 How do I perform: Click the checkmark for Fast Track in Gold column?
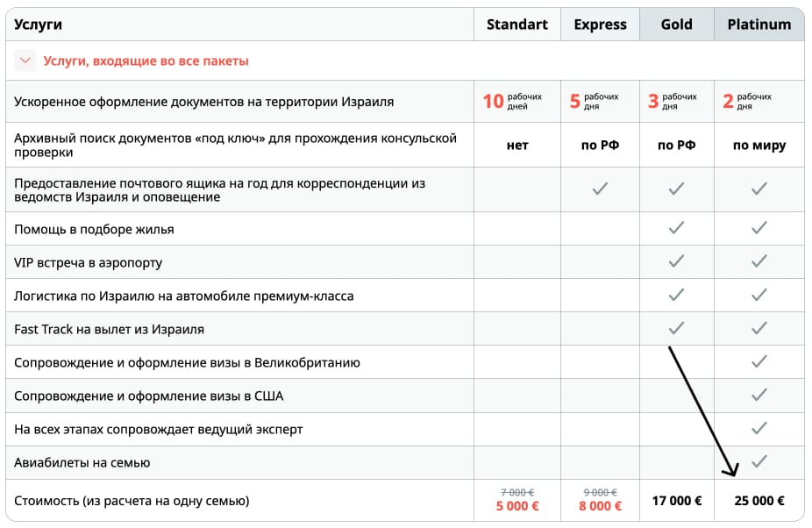point(676,328)
